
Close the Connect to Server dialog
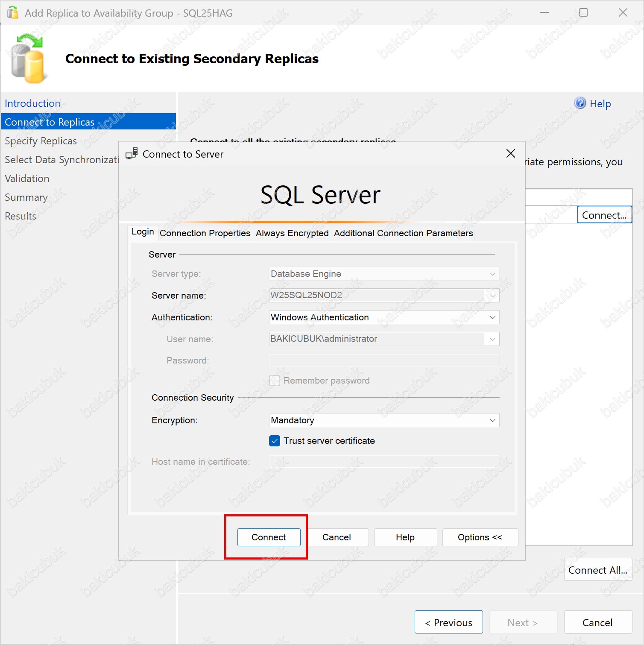click(x=510, y=154)
